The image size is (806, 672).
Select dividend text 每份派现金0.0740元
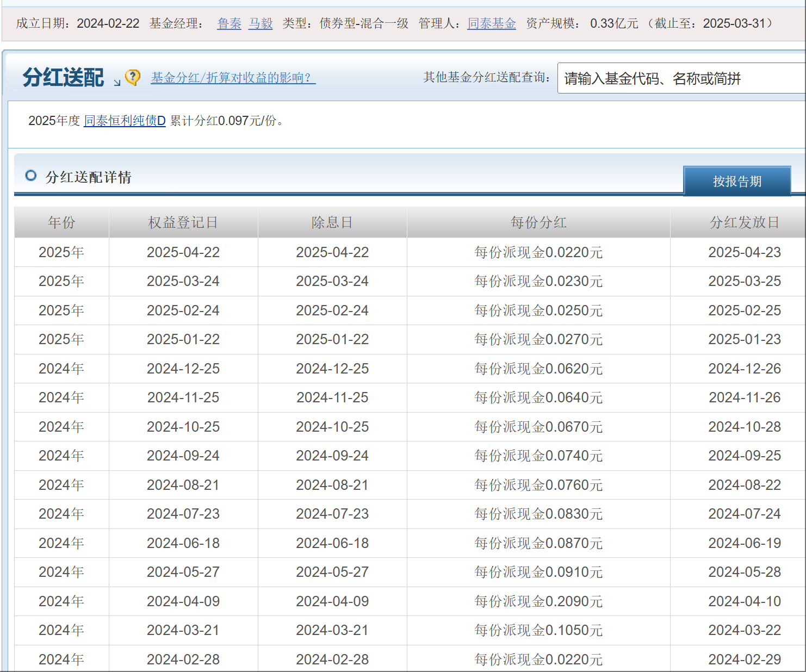[x=538, y=456]
